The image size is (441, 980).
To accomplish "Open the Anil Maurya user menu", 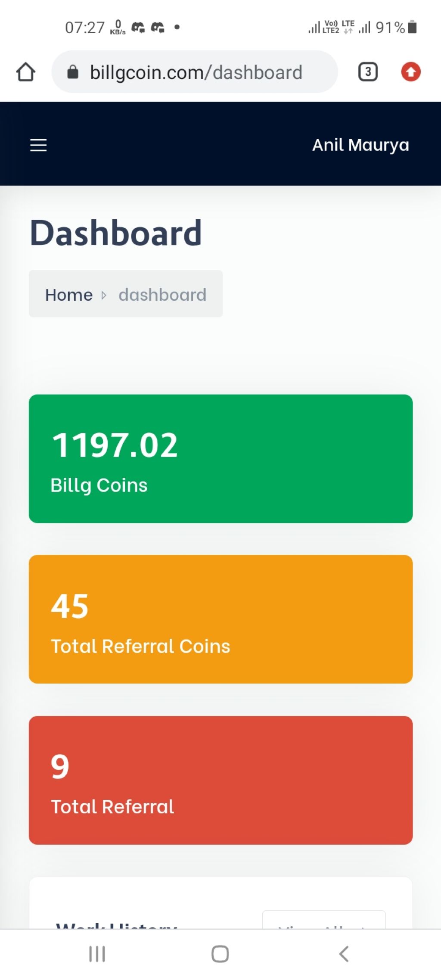I will click(360, 145).
